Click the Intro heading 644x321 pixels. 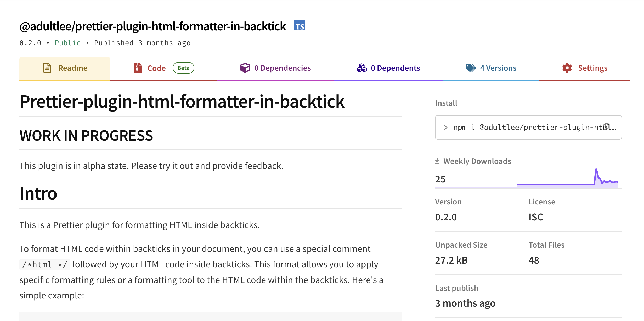(x=38, y=193)
